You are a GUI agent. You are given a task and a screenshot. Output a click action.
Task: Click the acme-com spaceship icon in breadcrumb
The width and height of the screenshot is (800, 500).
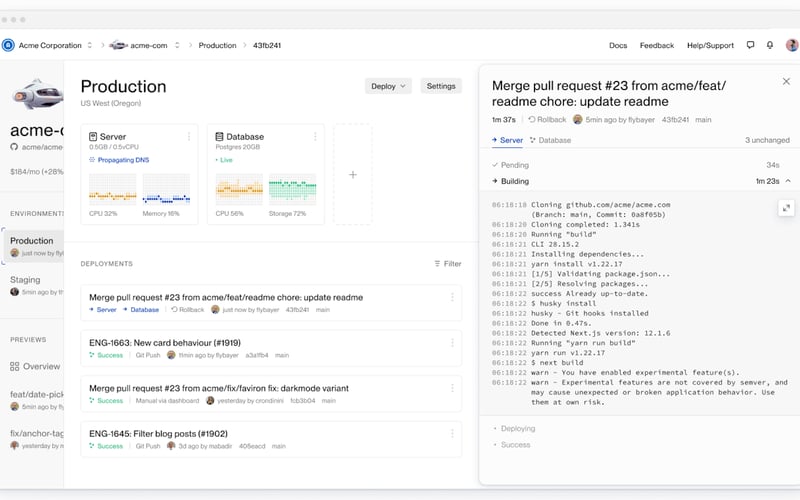(x=118, y=45)
